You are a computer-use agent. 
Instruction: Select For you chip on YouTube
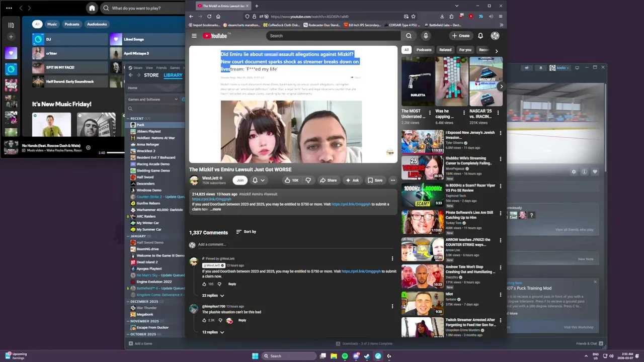(x=465, y=50)
